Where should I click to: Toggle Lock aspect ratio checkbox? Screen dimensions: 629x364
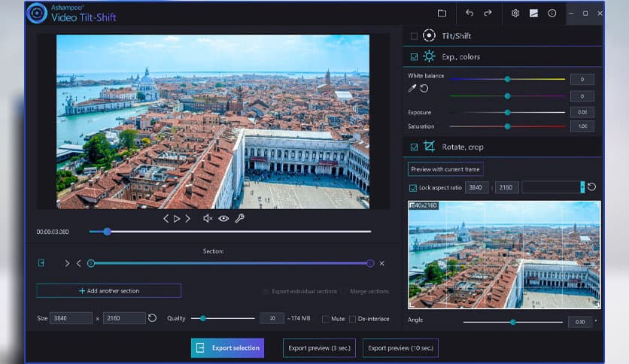coord(413,187)
